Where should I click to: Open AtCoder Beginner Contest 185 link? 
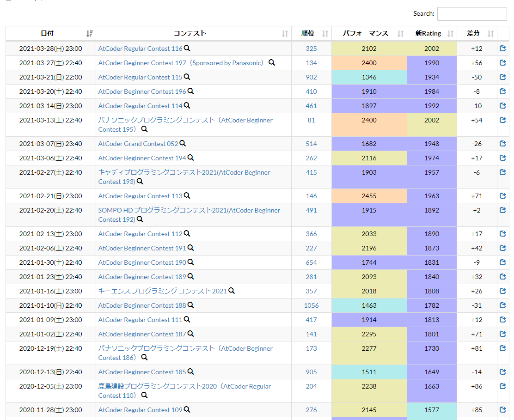pos(142,372)
